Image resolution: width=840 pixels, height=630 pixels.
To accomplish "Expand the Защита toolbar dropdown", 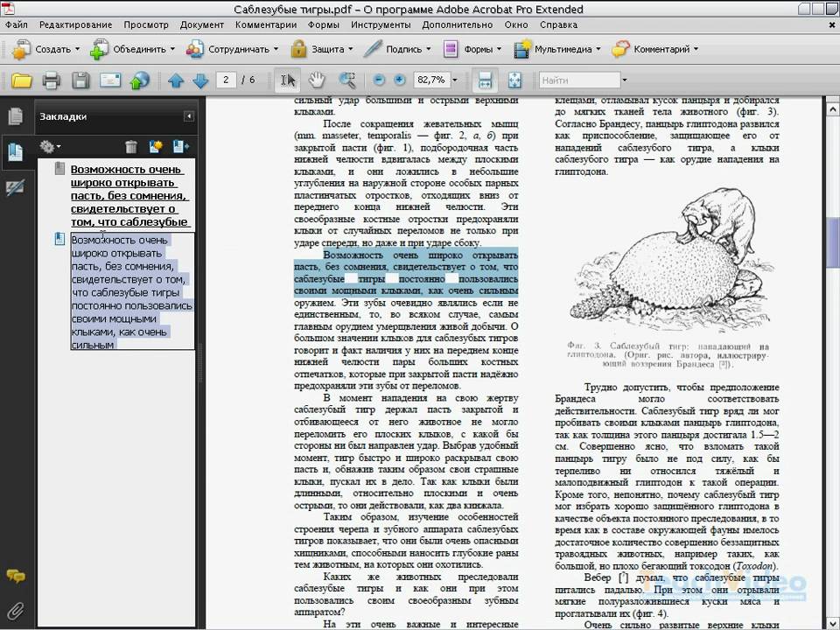I will (x=351, y=49).
